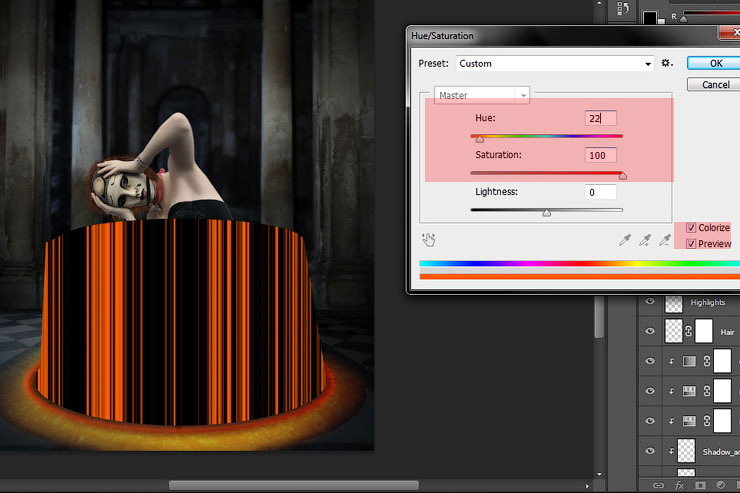Screen dimensions: 740x493
Task: Hide the Hair layer
Action: [651, 331]
